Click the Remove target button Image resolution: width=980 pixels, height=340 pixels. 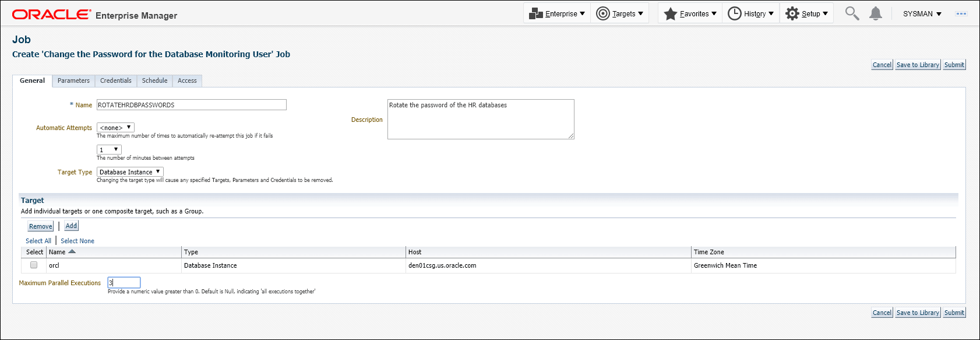tap(41, 226)
